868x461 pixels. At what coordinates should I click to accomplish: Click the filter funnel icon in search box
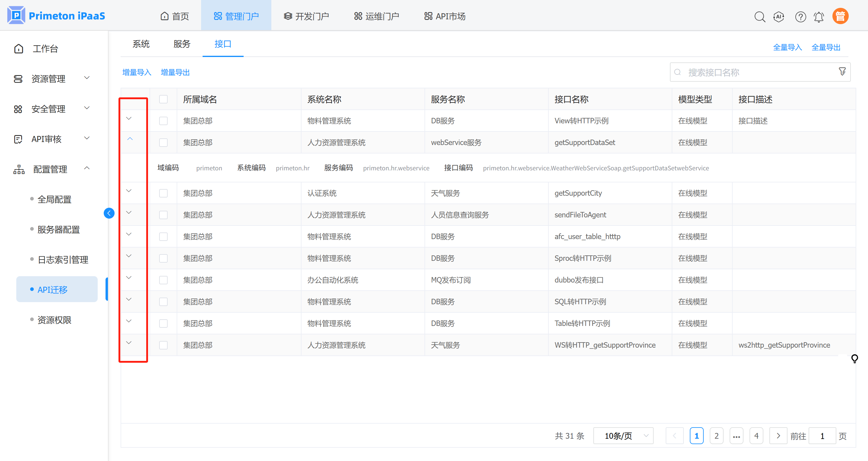[x=842, y=71]
